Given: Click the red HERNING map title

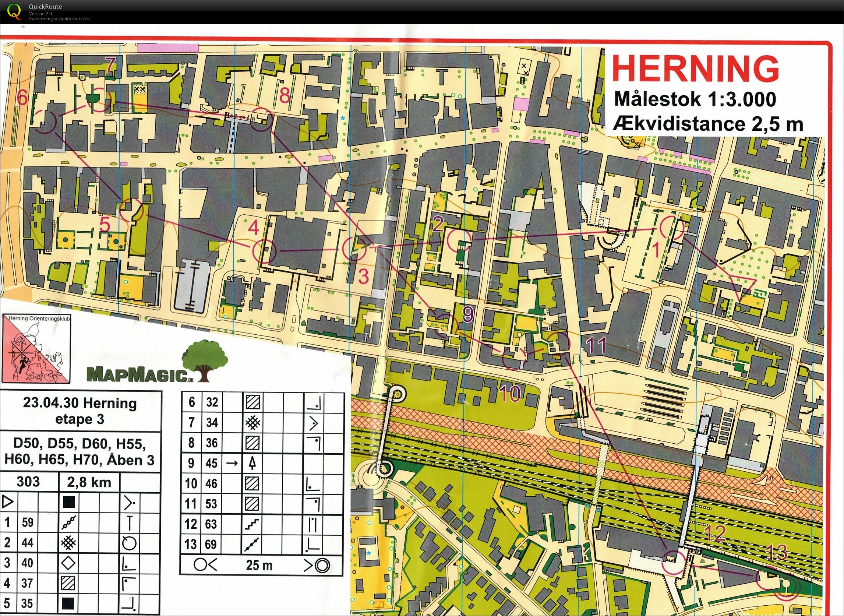Looking at the screenshot, I should (x=695, y=68).
